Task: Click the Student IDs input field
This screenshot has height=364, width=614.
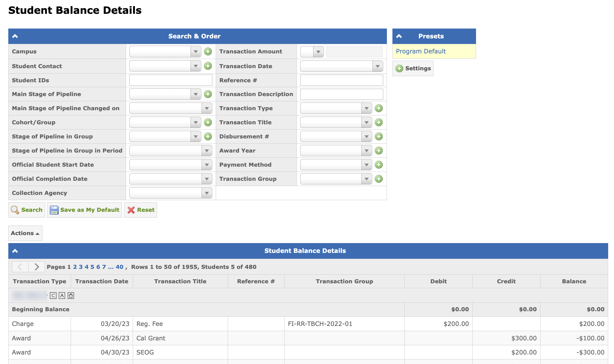Action: click(x=171, y=80)
